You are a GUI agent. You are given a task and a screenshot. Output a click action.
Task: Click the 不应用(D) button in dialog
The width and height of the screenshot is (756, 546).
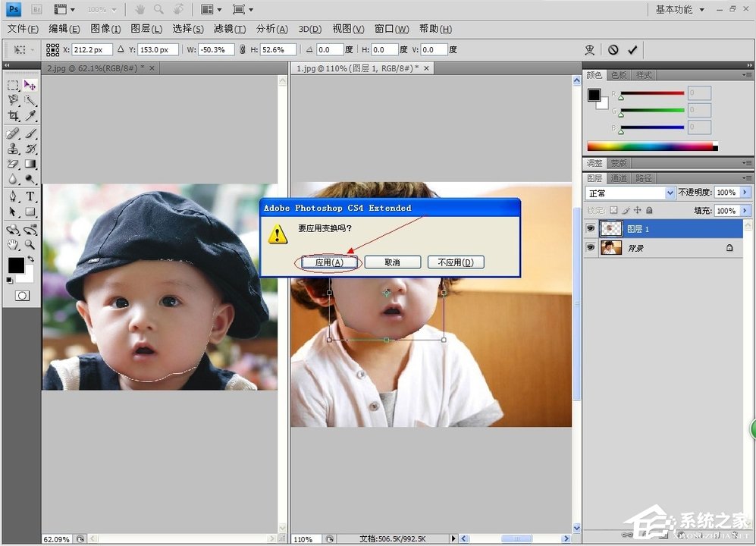tap(456, 262)
